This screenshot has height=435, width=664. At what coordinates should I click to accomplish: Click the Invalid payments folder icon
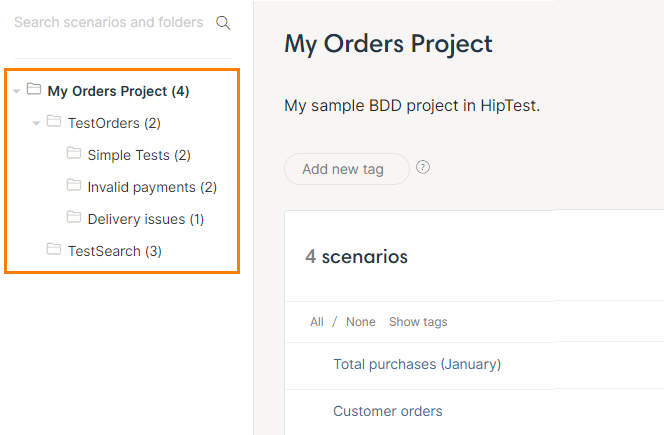coord(74,186)
